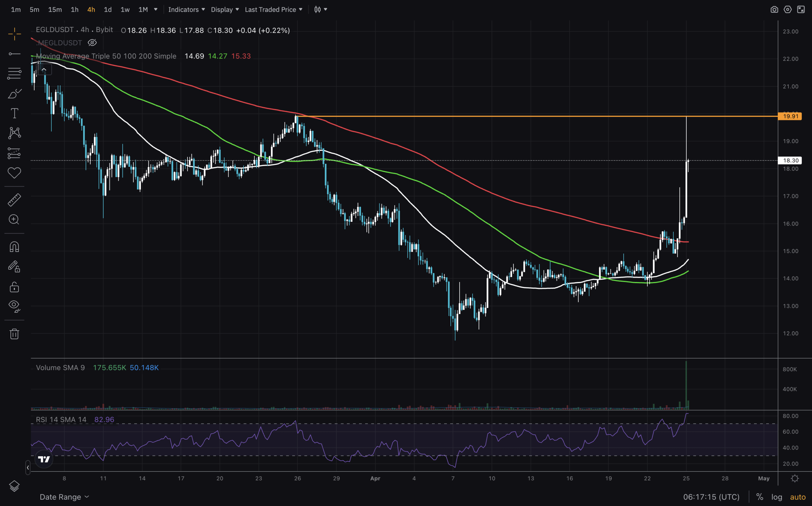This screenshot has width=812, height=506.
Task: Hide the .MEGLDUSDT overlay with the eye icon
Action: point(92,43)
